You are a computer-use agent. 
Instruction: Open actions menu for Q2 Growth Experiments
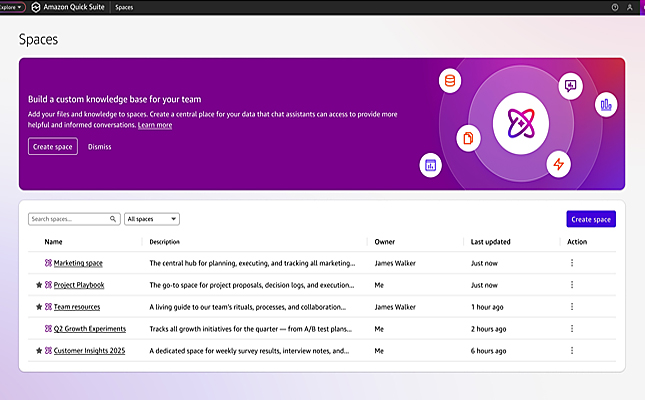click(x=572, y=329)
